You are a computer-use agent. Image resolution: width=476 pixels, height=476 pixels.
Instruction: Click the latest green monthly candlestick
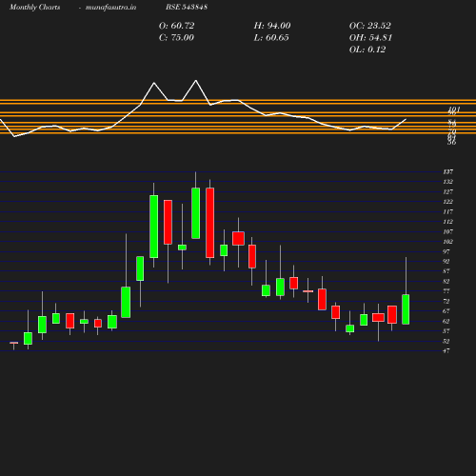tap(406, 309)
